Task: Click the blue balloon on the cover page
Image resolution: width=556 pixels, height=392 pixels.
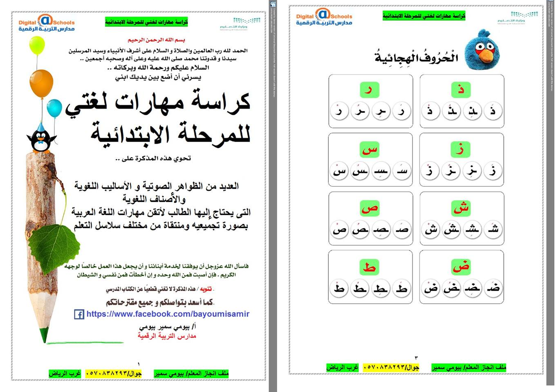Action: pyautogui.click(x=54, y=109)
